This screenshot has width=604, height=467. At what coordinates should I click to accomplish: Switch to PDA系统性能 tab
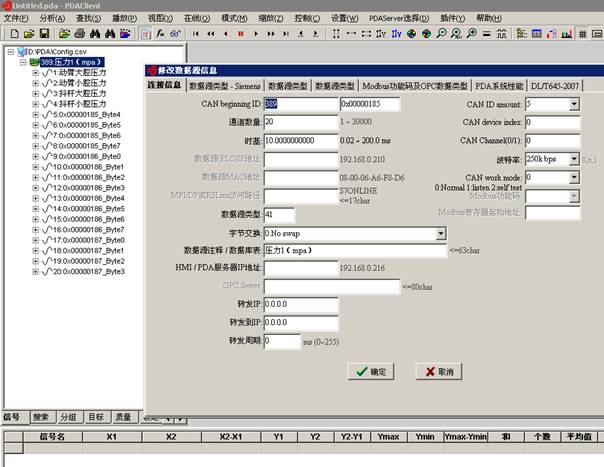[499, 86]
